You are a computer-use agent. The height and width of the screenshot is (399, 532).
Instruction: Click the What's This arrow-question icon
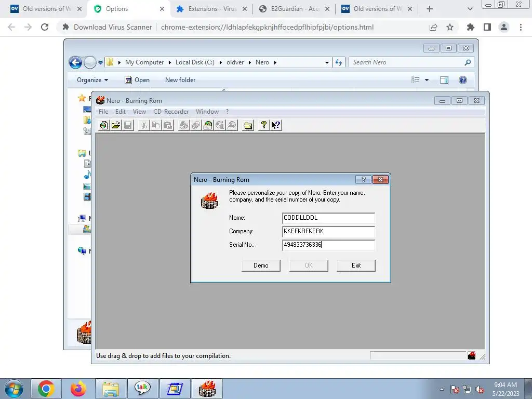tap(276, 125)
